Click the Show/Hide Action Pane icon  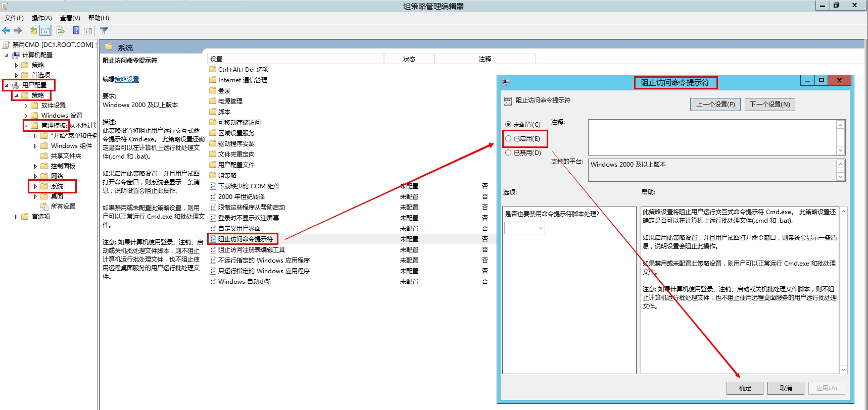coord(88,31)
